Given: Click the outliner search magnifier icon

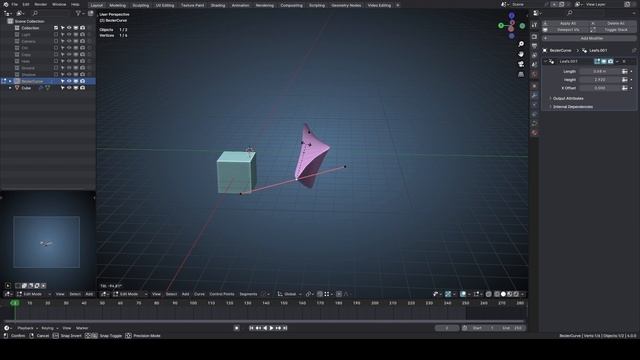Looking at the screenshot, I should point(35,13).
